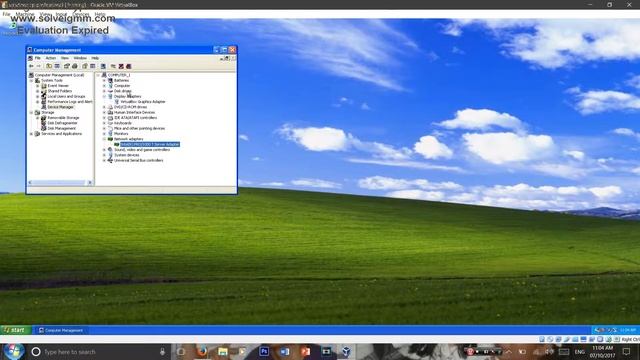Image resolution: width=640 pixels, height=360 pixels.
Task: Open the Action Center notification icon
Action: (x=627, y=351)
